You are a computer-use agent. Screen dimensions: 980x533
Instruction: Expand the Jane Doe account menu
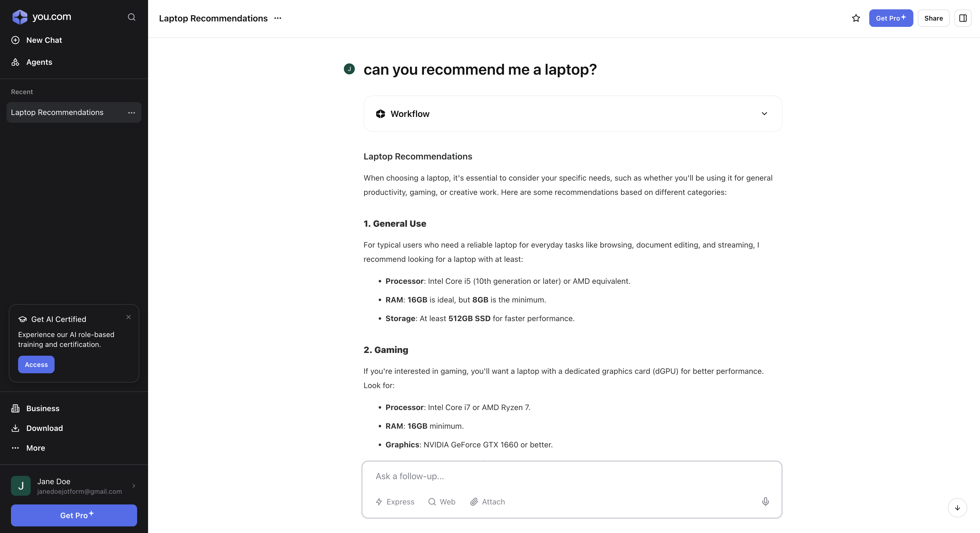[134, 486]
